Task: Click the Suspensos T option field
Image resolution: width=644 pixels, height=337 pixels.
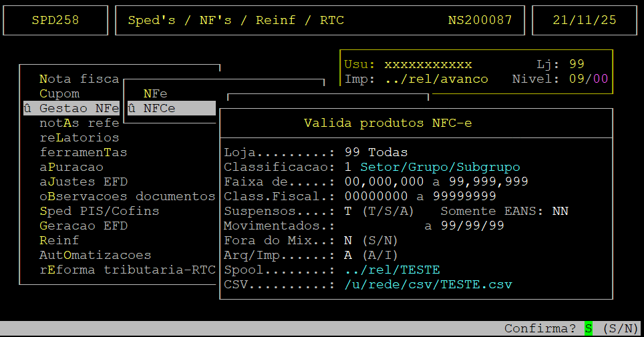Action: click(348, 211)
